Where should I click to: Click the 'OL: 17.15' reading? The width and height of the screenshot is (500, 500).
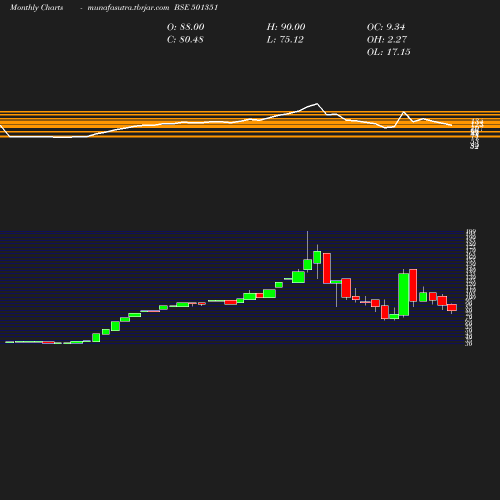(x=389, y=52)
